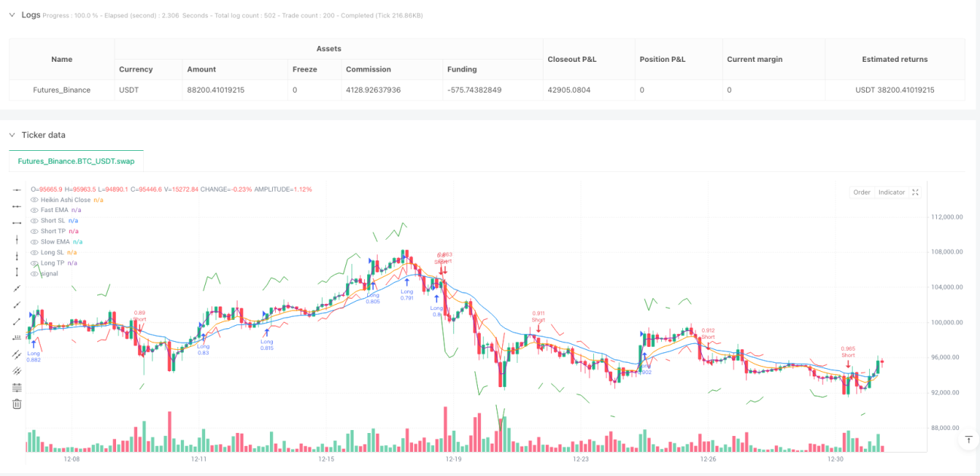The image size is (980, 476).
Task: Click the scroll-to-top arrow button
Action: tap(969, 439)
